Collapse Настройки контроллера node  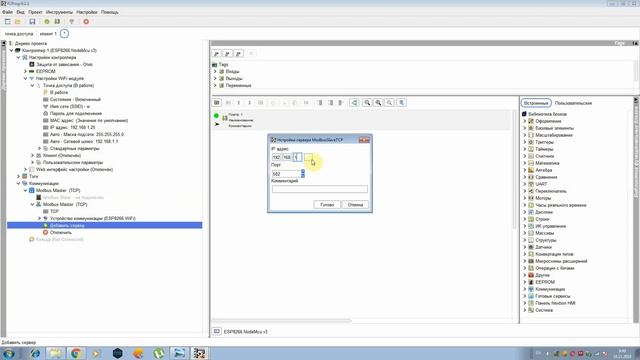(x=18, y=58)
